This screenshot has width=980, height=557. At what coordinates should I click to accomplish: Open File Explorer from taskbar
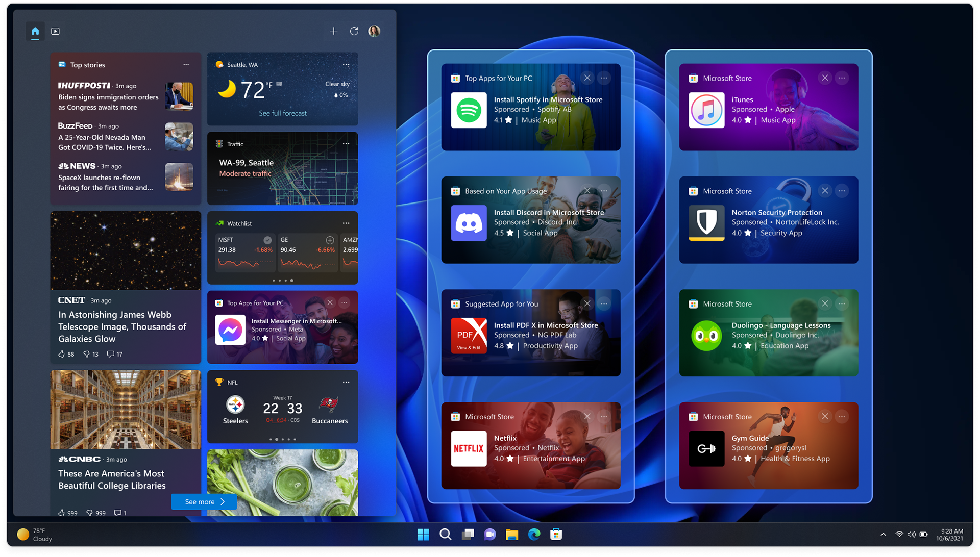click(x=512, y=534)
